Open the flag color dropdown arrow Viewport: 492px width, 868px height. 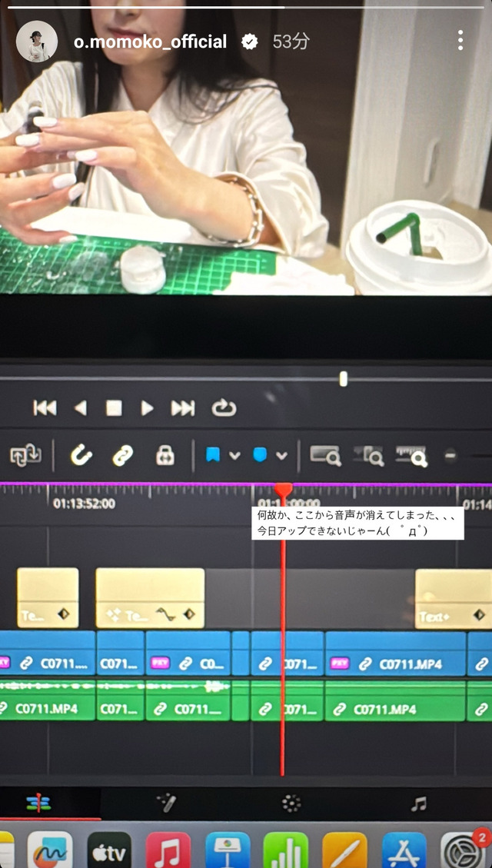tap(234, 456)
